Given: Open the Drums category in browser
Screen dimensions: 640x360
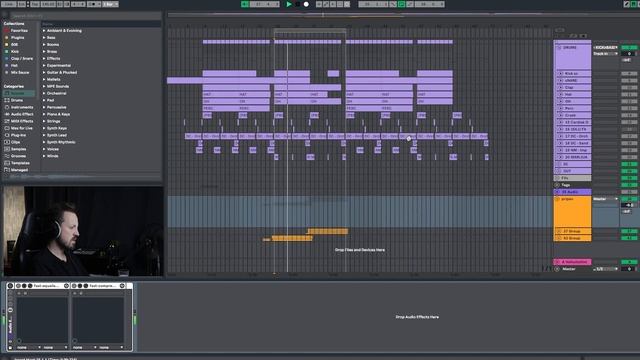Looking at the screenshot, I should click(16, 100).
